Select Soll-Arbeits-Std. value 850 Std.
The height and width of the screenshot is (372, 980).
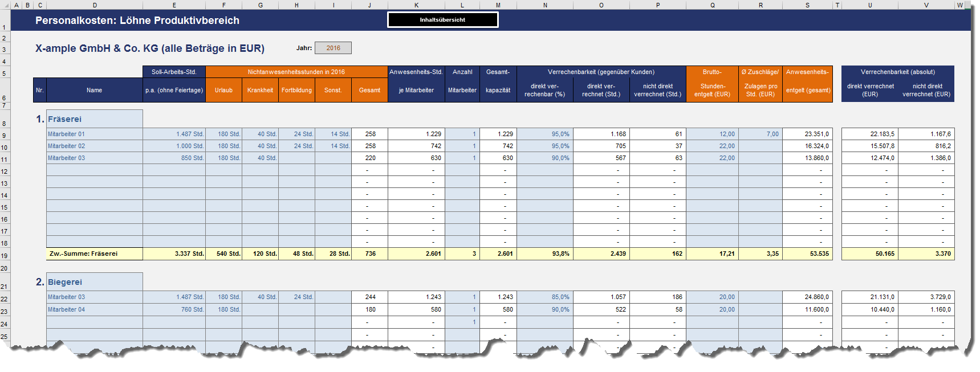click(174, 158)
